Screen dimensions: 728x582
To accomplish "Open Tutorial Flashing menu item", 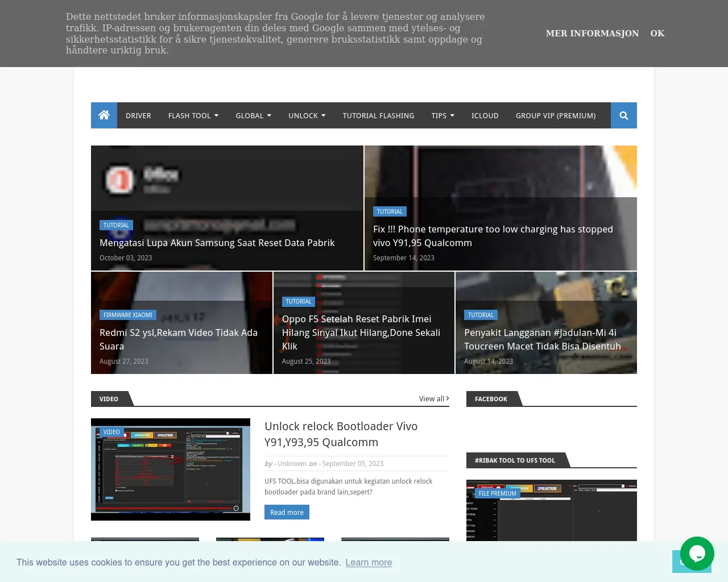I will pyautogui.click(x=378, y=115).
